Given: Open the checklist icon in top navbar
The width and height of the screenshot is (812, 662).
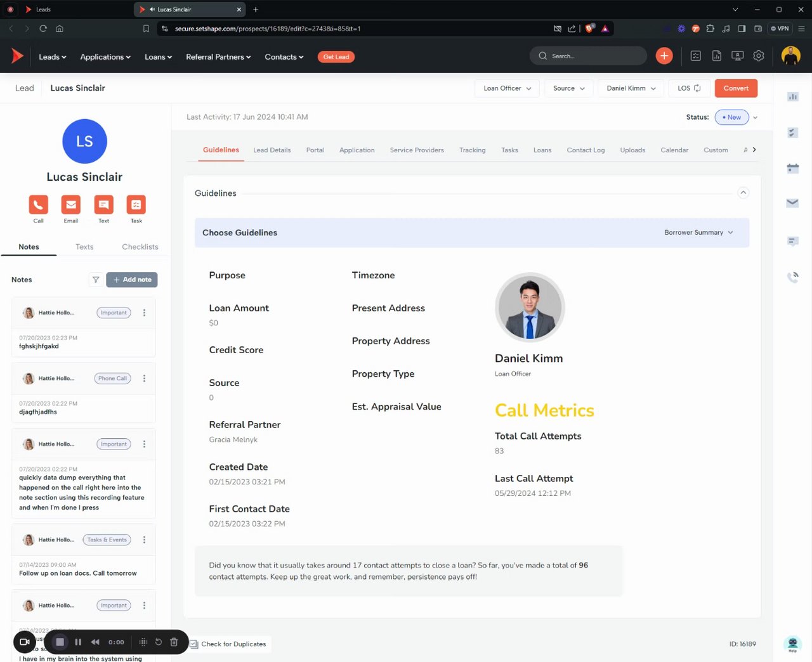Looking at the screenshot, I should coord(696,56).
